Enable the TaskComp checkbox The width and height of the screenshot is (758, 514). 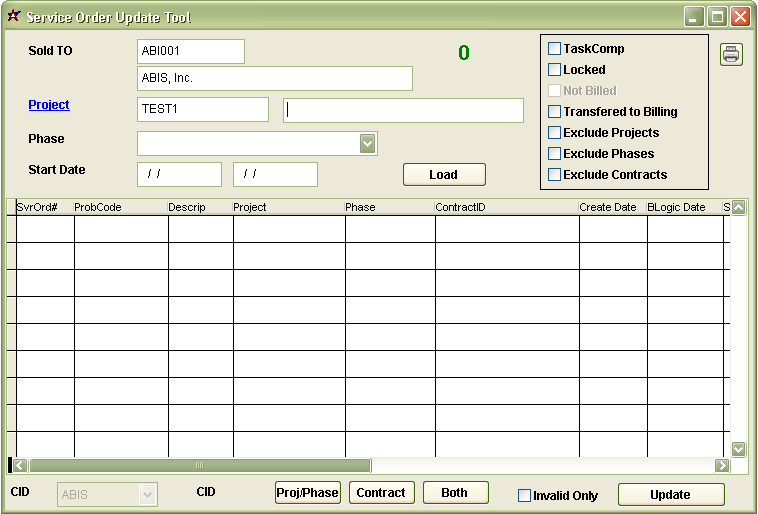point(555,49)
